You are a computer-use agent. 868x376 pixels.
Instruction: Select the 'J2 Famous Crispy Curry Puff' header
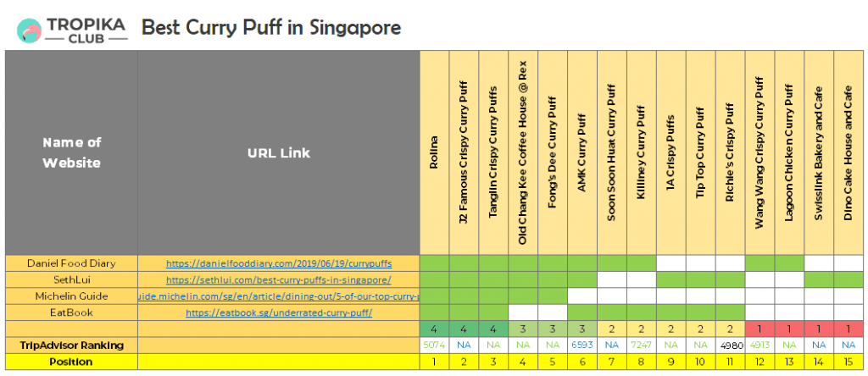click(464, 152)
